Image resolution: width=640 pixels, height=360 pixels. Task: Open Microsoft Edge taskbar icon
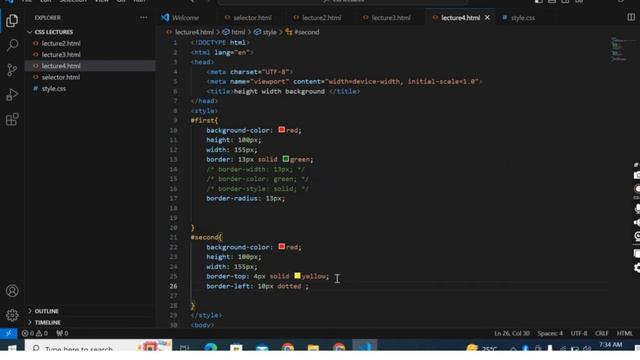[211, 347]
